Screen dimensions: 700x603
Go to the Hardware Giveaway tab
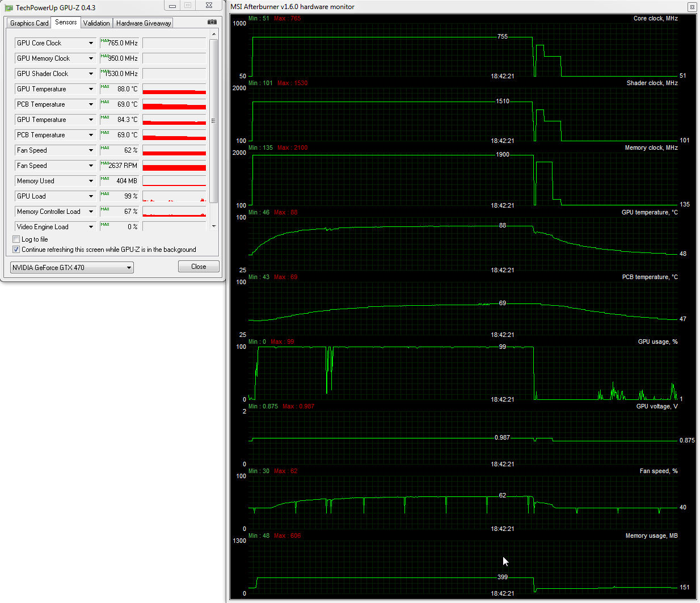click(144, 23)
